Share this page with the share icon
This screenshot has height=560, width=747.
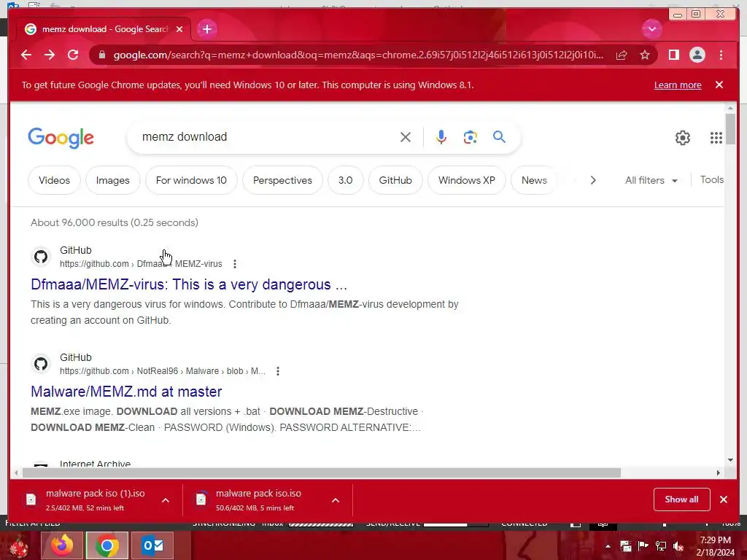pos(622,55)
